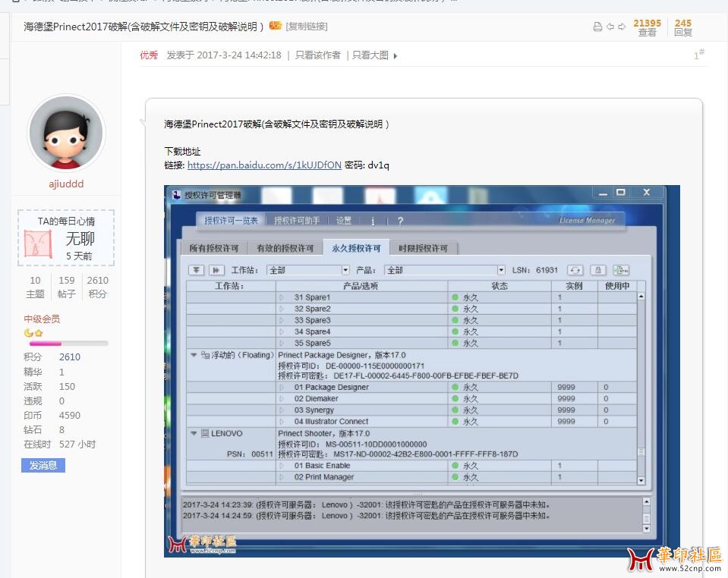The height and width of the screenshot is (578, 728).
Task: Click the 产品/选项 column header
Action: pyautogui.click(x=361, y=286)
